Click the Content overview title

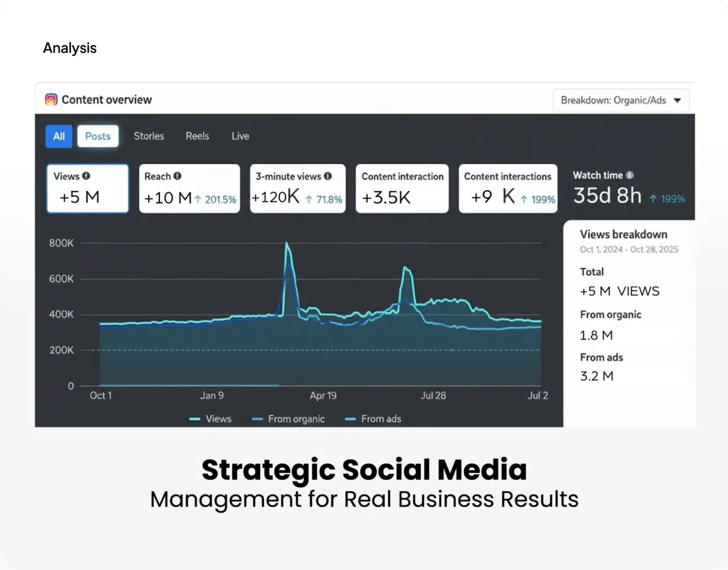(106, 100)
